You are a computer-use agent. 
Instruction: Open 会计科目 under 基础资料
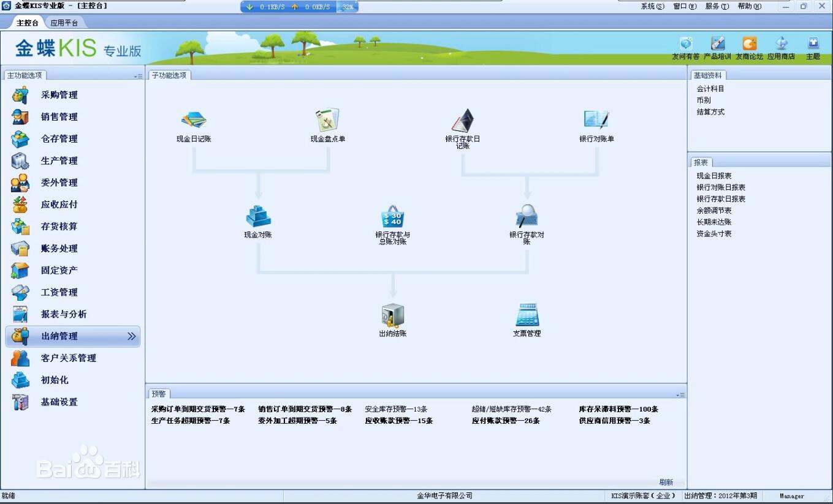tap(710, 89)
